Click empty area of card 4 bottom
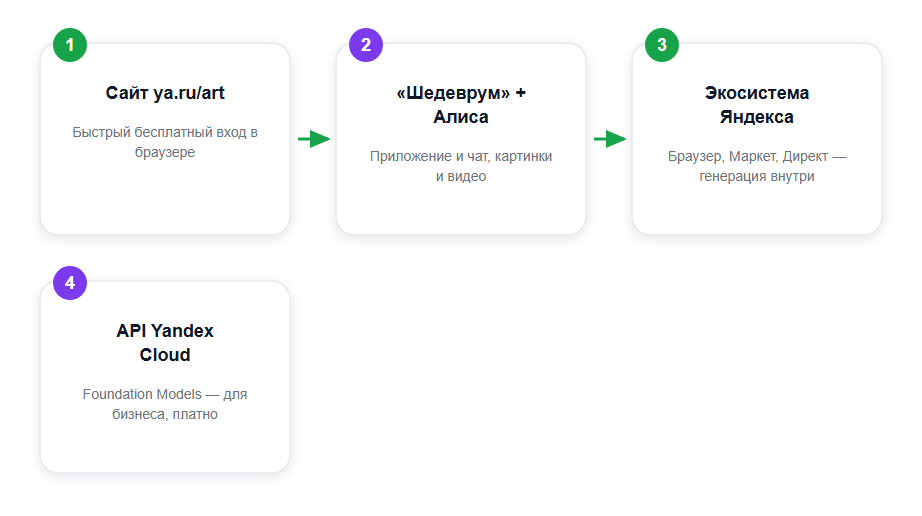The width and height of the screenshot is (922, 516). (165, 448)
